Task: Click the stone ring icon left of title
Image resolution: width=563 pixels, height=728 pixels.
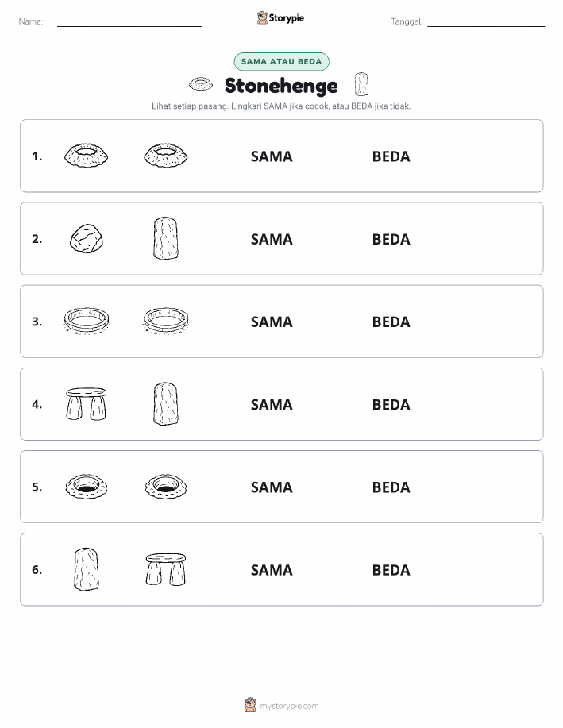Action: pos(201,84)
